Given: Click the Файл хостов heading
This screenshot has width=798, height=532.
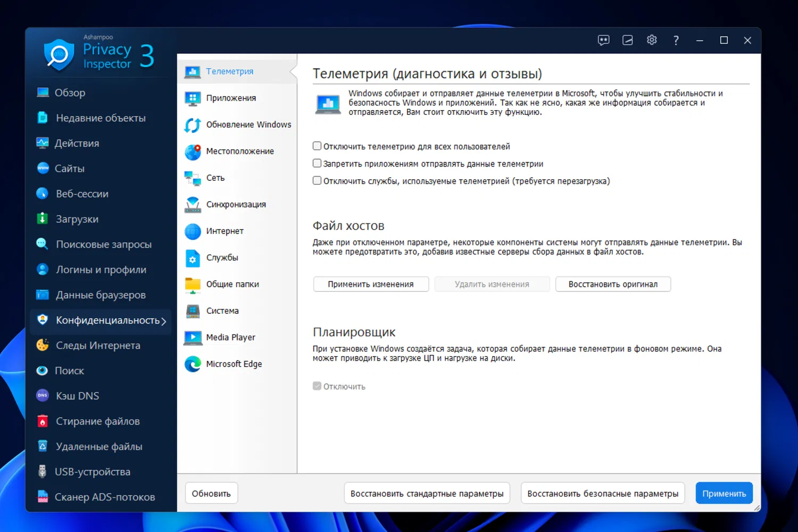Looking at the screenshot, I should [348, 226].
